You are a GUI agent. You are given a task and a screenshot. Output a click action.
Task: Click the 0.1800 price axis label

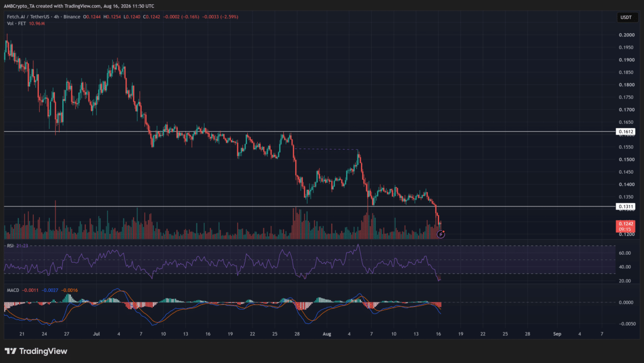pos(626,85)
